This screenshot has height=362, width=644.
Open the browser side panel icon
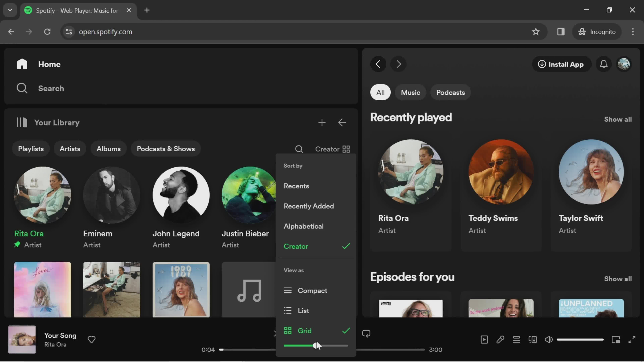[x=561, y=32]
